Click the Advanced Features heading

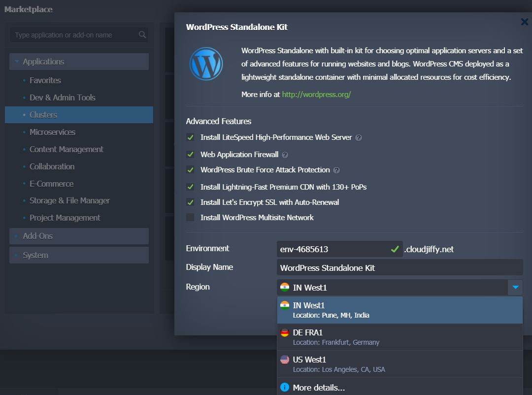219,121
